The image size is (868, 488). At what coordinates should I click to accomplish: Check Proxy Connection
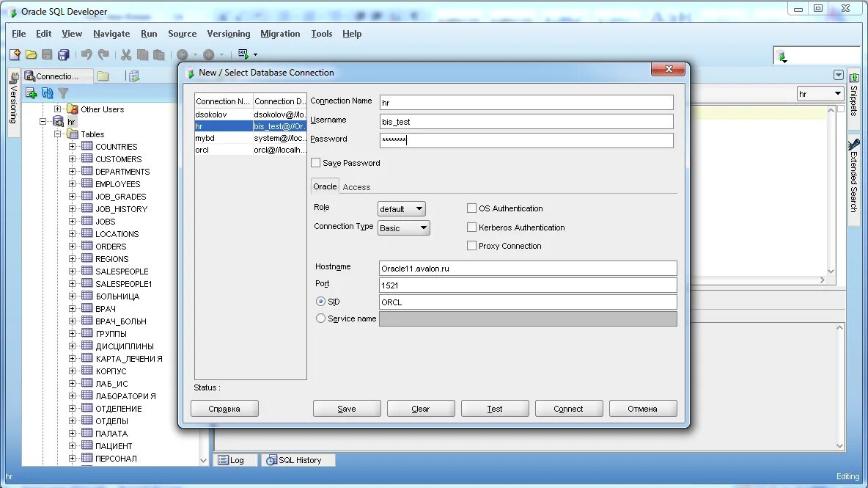(x=471, y=245)
